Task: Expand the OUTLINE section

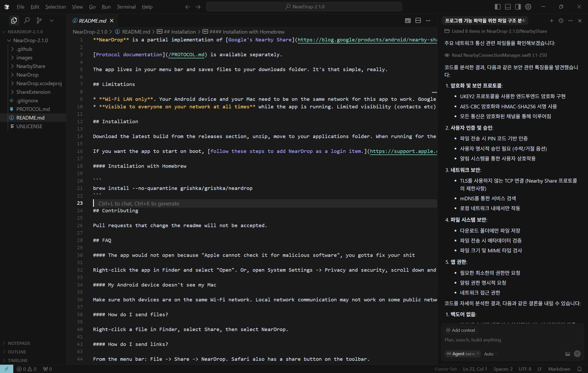Action: [17, 352]
